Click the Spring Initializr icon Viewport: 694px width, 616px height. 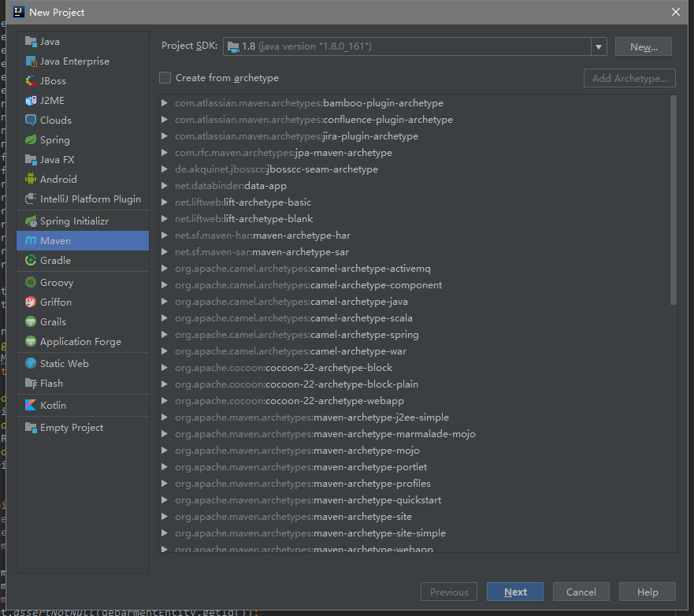tap(31, 221)
